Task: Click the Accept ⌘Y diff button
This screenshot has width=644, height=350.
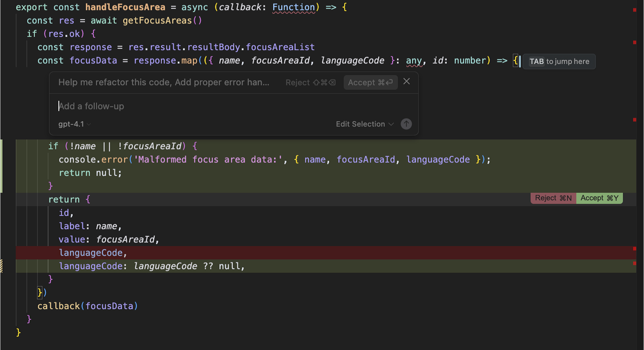Action: [x=600, y=198]
